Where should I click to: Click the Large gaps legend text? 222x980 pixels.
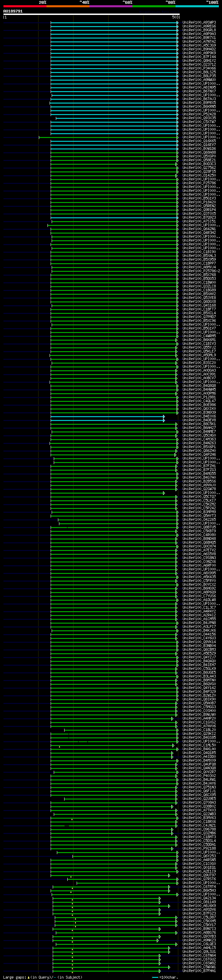pyautogui.click(x=42, y=977)
